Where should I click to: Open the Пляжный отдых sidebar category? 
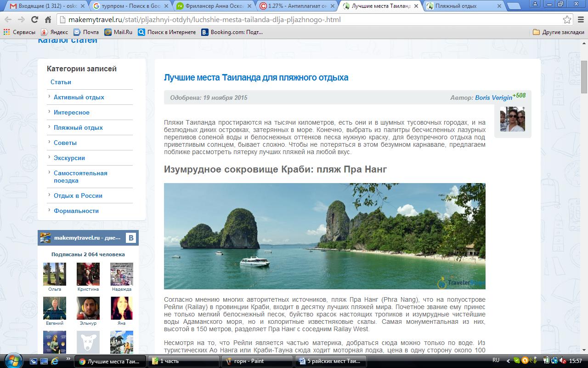coord(78,127)
